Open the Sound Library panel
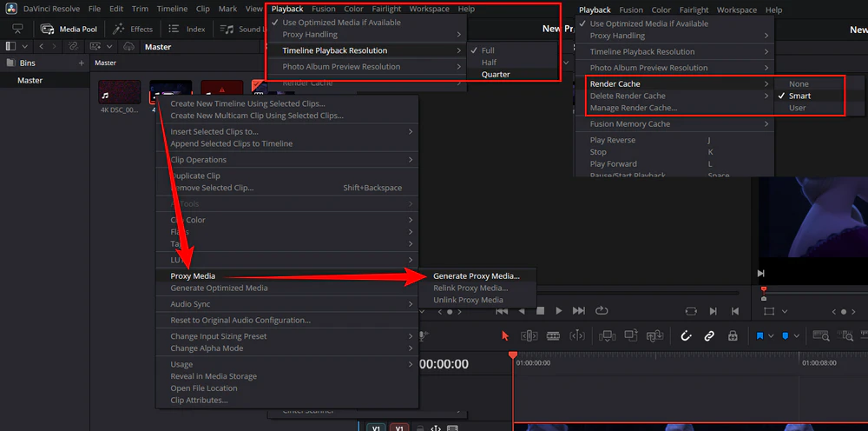868x431 pixels. pos(242,29)
